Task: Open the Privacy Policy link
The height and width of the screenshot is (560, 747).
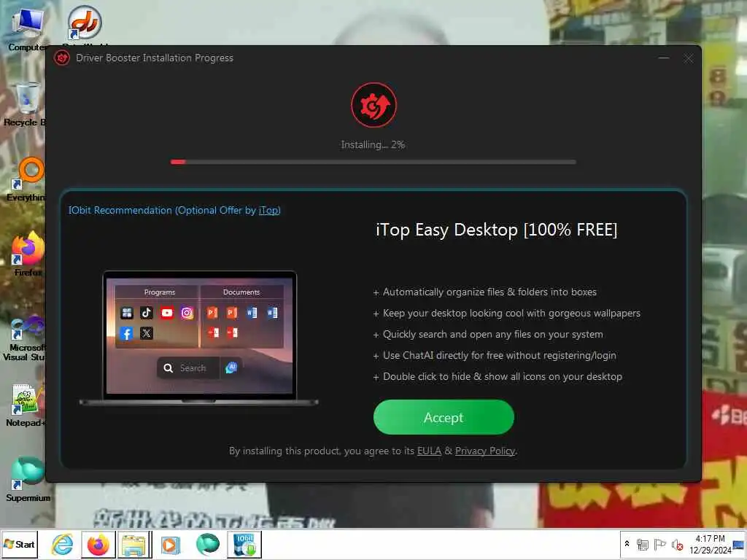Action: (x=484, y=451)
